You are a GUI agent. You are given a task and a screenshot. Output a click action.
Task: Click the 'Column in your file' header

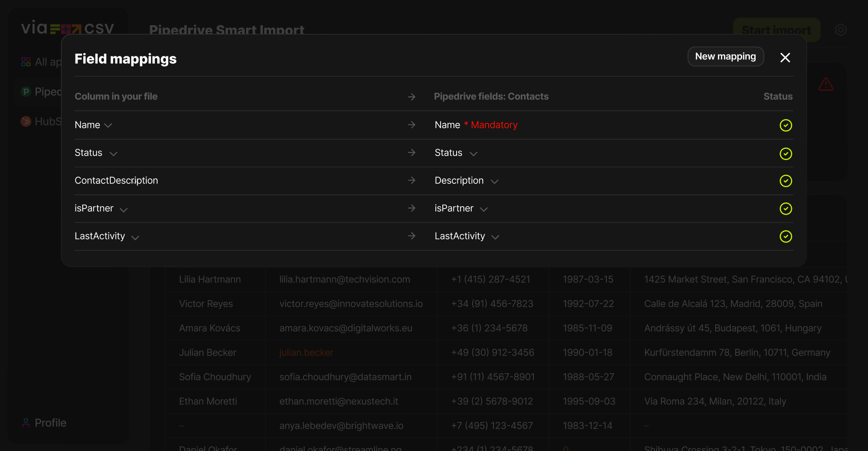point(116,96)
